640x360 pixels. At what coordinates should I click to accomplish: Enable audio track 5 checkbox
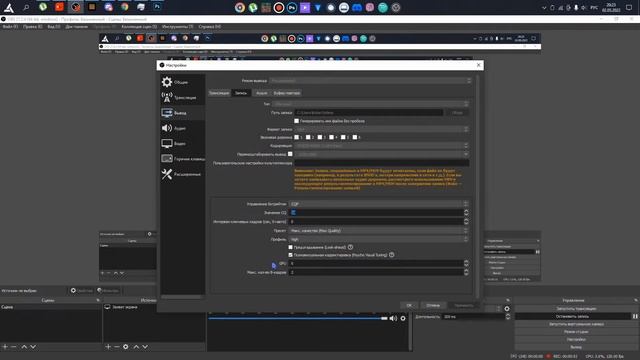point(343,137)
